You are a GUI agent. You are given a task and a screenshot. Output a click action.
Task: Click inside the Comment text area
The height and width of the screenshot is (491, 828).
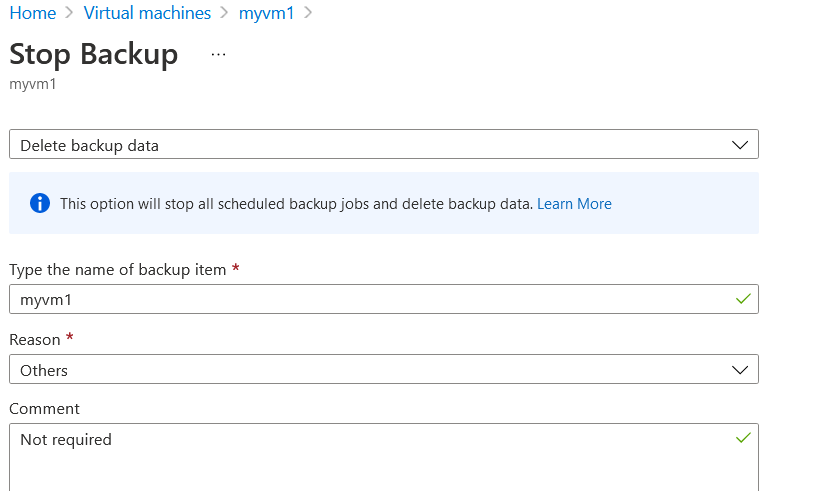point(384,457)
